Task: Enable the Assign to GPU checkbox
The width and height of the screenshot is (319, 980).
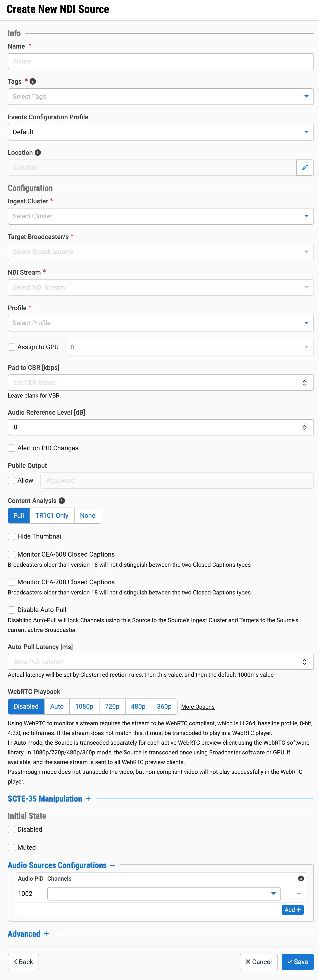Action: (12, 347)
